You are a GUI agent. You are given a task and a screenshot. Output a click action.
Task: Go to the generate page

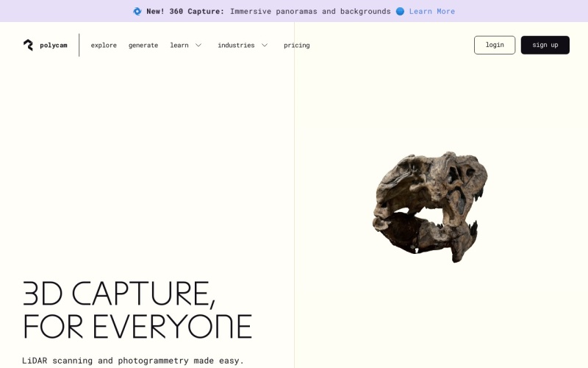click(143, 45)
